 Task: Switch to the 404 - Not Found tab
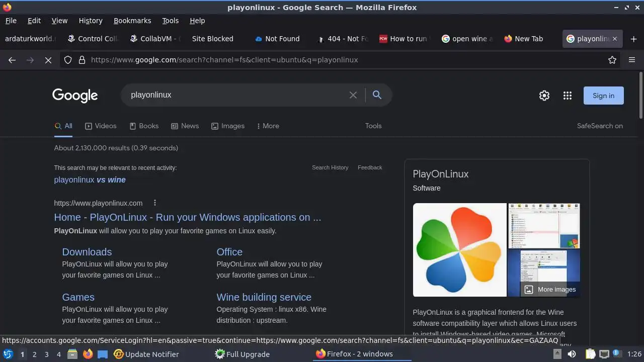(342, 39)
